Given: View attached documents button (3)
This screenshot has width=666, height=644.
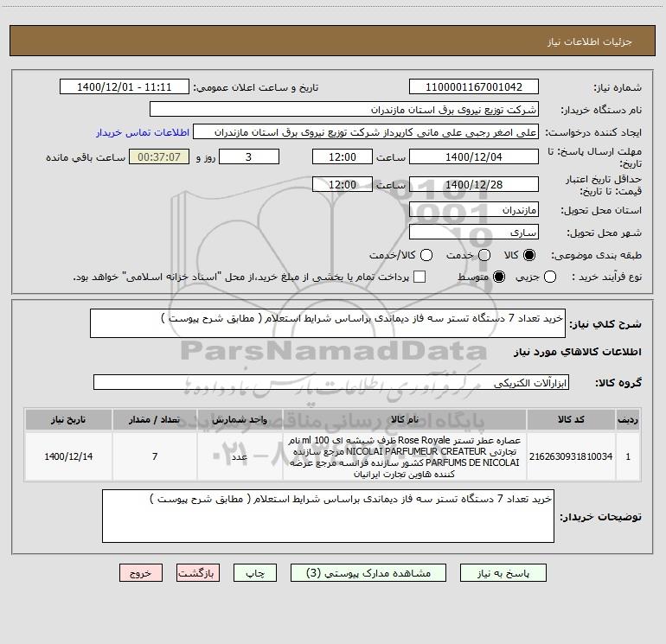Looking at the screenshot, I should (x=368, y=573).
